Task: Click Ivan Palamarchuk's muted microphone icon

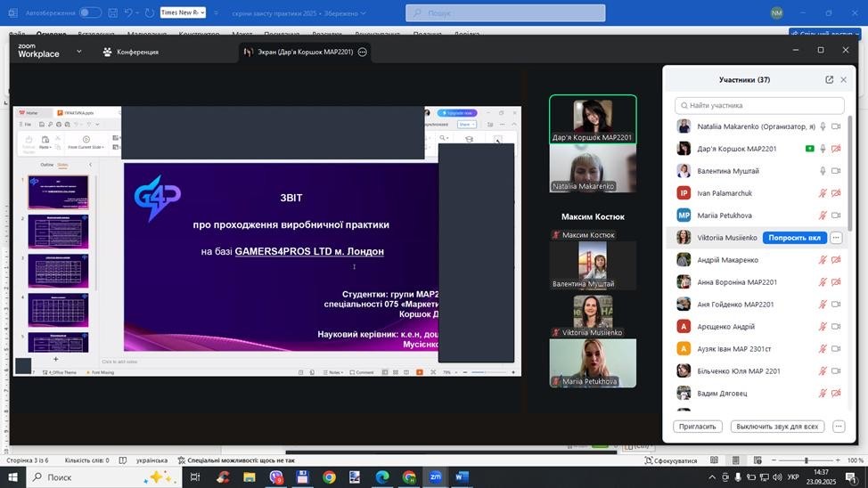Action: (x=823, y=193)
